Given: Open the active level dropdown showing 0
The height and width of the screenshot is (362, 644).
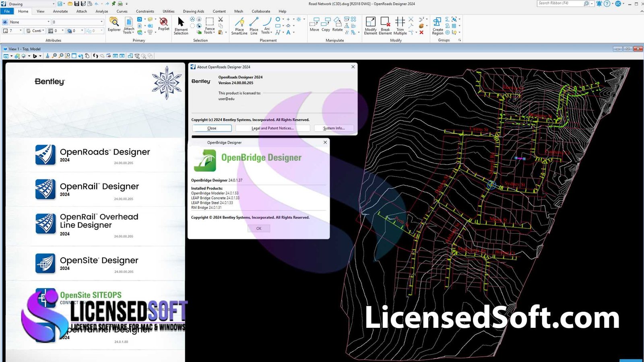Looking at the screenshot, I should click(x=78, y=22).
